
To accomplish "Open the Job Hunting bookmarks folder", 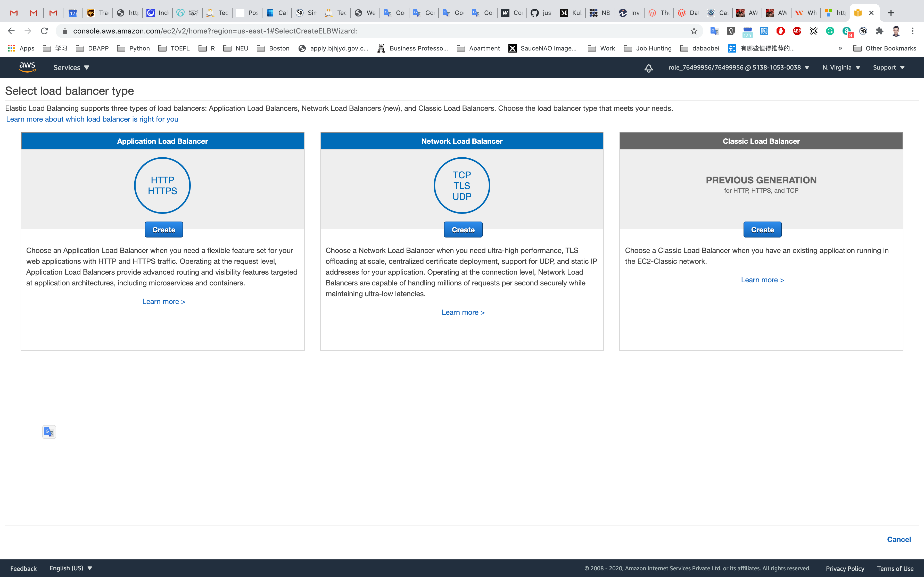I will (x=648, y=48).
